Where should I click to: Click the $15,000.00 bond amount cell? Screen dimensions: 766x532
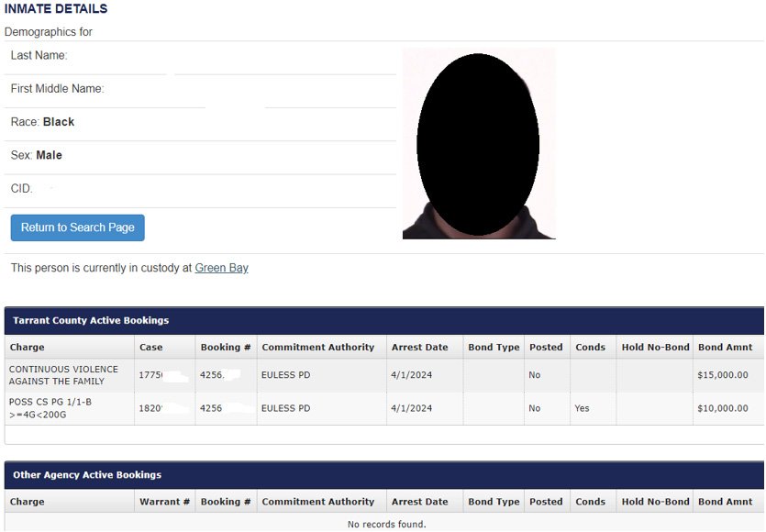(725, 374)
